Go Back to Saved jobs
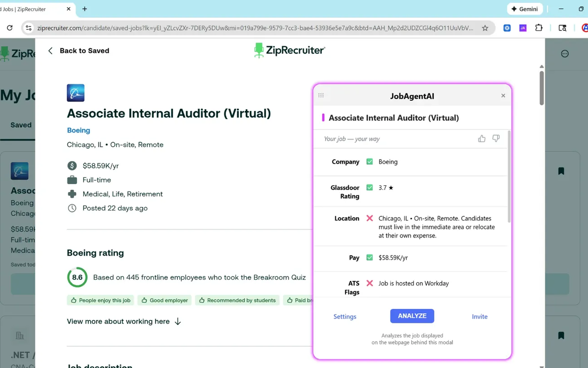This screenshot has width=588, height=368. [79, 51]
